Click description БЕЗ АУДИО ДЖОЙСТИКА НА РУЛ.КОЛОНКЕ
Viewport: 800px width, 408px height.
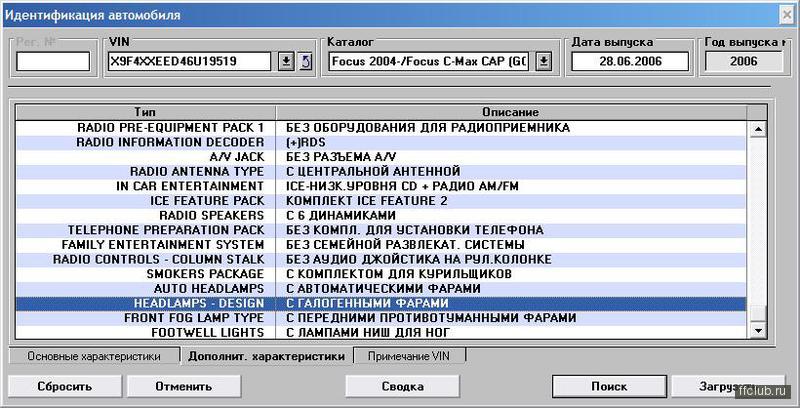coord(418,260)
